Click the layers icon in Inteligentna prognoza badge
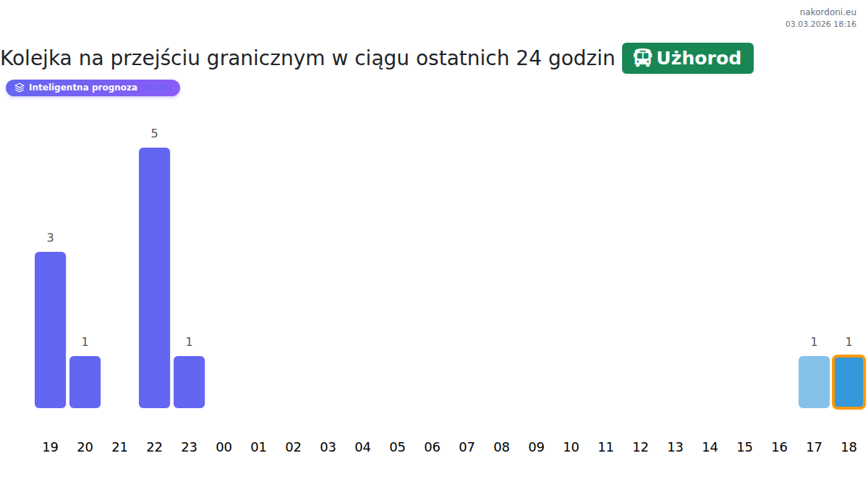Image resolution: width=868 pixels, height=495 pixels. point(20,88)
